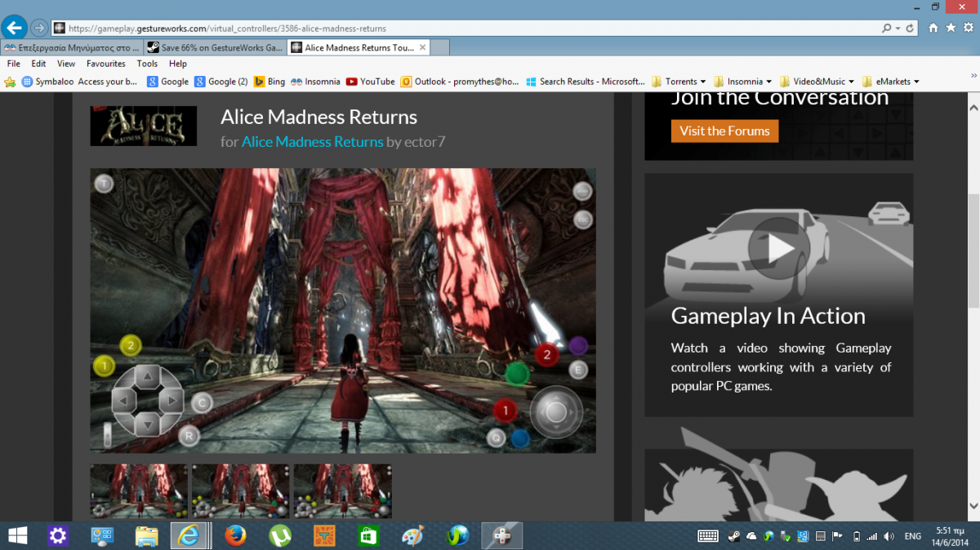This screenshot has height=550, width=980.
Task: Open Paint from the taskbar
Action: [x=413, y=536]
